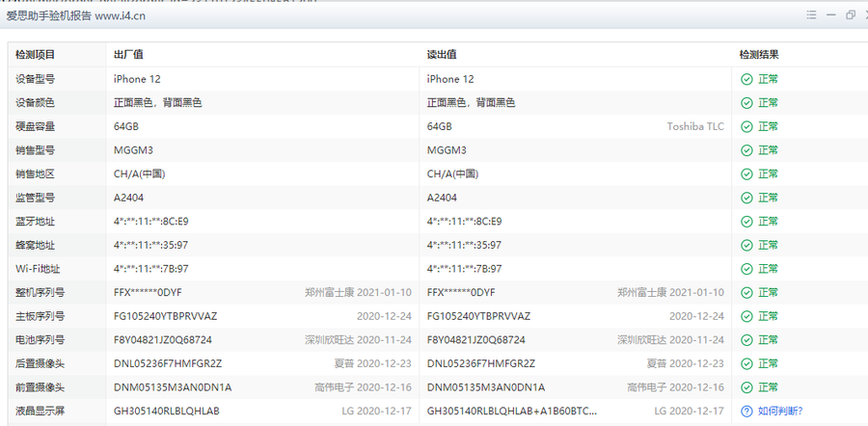
Task: Click read-side LG 2020-12-17 note
Action: click(690, 412)
